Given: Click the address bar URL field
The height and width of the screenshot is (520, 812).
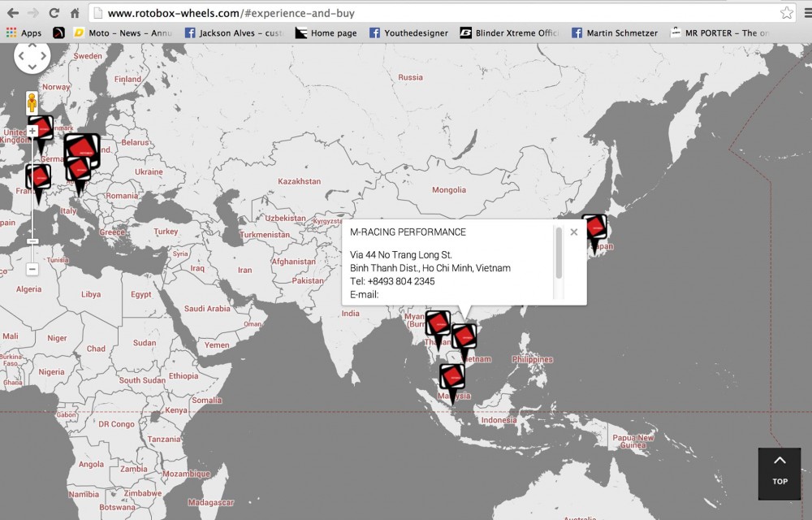Looking at the screenshot, I should pyautogui.click(x=434, y=13).
